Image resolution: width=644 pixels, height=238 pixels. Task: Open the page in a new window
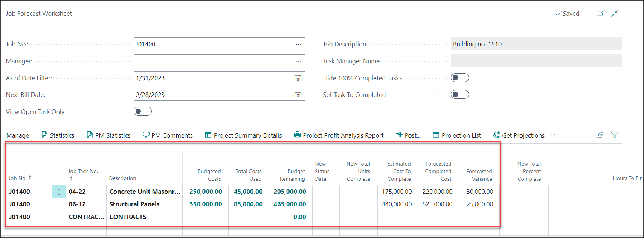tap(600, 14)
